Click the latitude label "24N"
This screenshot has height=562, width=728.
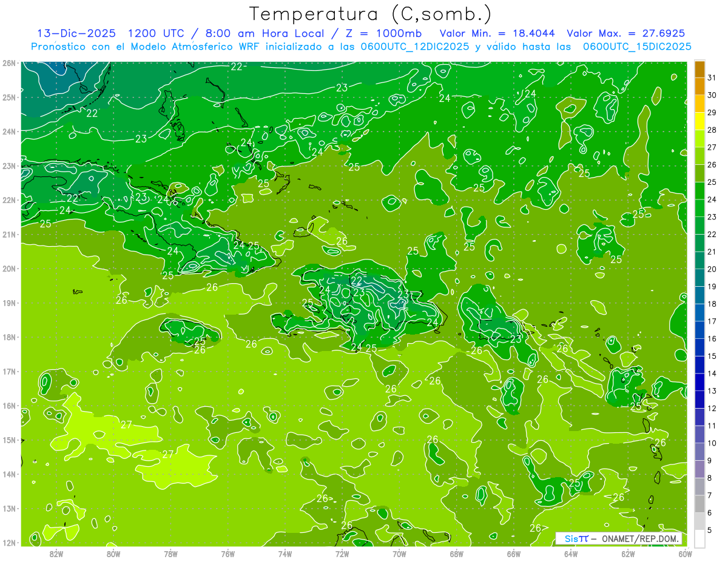pos(8,132)
